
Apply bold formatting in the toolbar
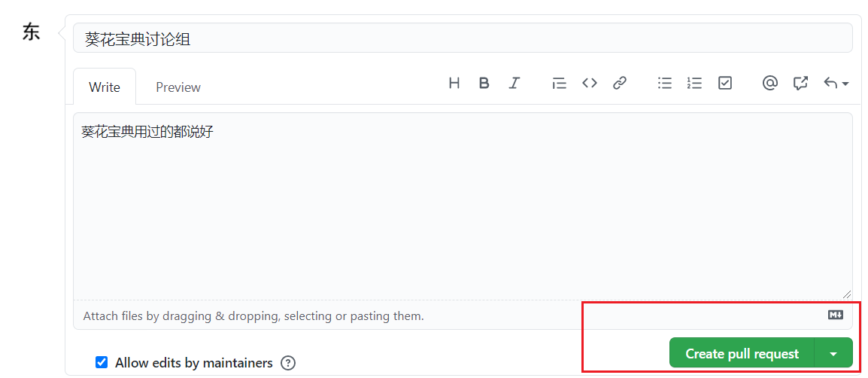click(484, 83)
